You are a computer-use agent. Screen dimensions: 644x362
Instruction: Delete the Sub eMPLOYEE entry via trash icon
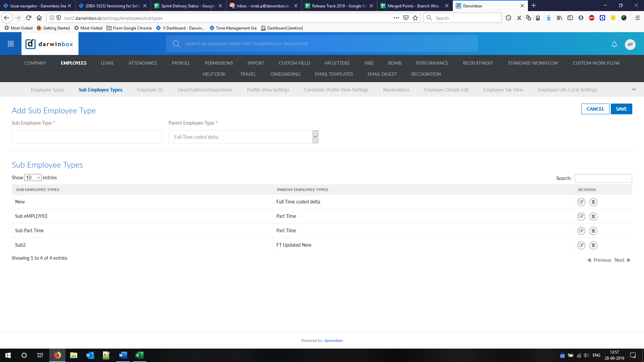pyautogui.click(x=593, y=217)
